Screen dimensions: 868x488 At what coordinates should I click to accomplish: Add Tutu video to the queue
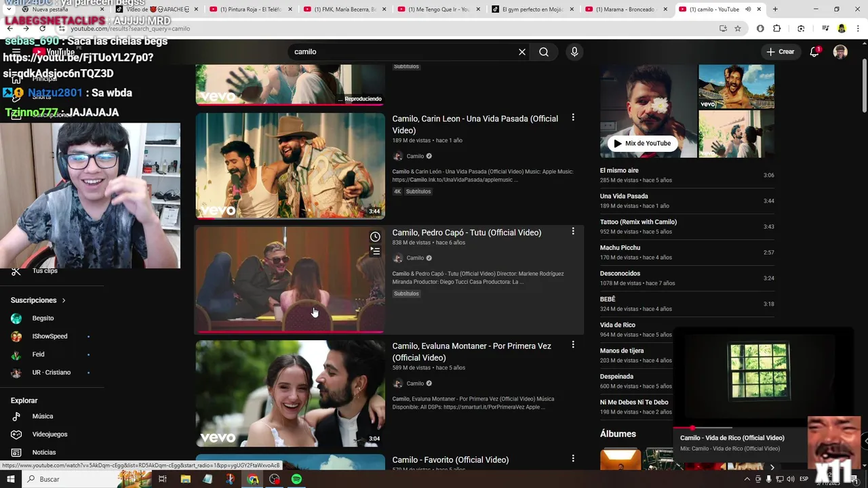pyautogui.click(x=375, y=251)
